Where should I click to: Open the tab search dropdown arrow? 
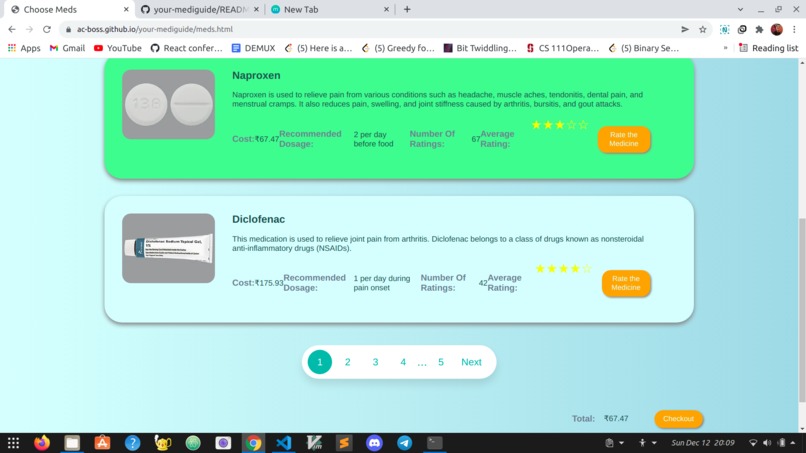740,9
